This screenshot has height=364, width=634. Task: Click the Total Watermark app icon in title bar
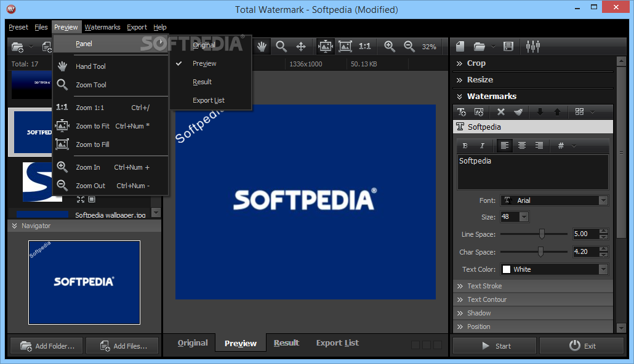coord(11,9)
